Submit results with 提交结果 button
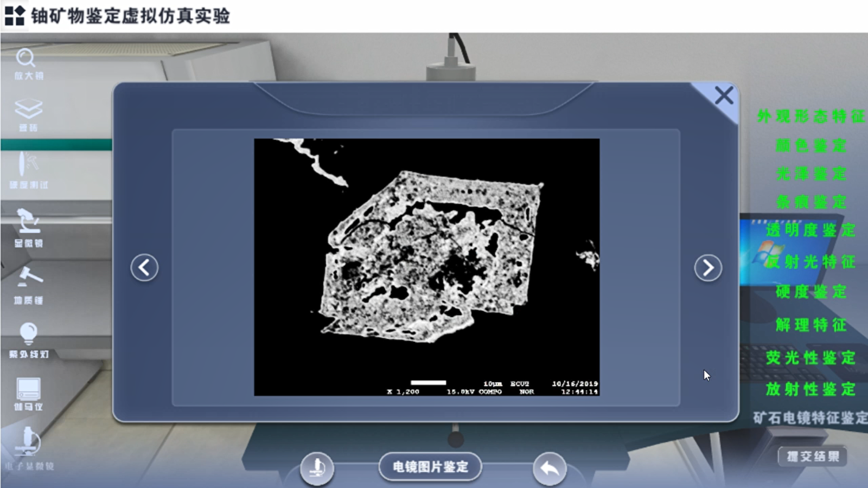The width and height of the screenshot is (868, 488). [x=813, y=457]
